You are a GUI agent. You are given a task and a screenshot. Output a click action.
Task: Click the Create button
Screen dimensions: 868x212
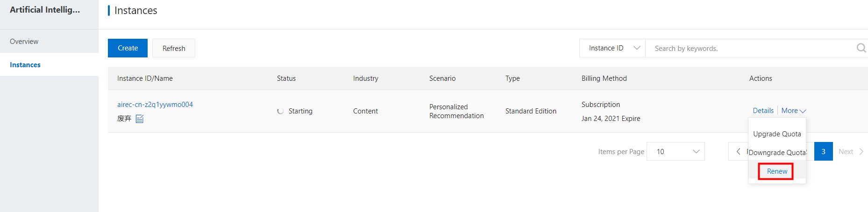pos(128,48)
